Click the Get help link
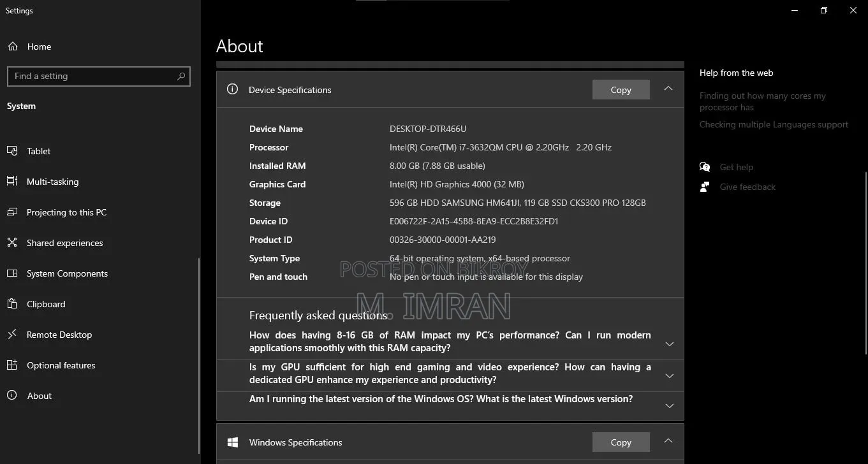Image resolution: width=868 pixels, height=464 pixels. coord(736,167)
